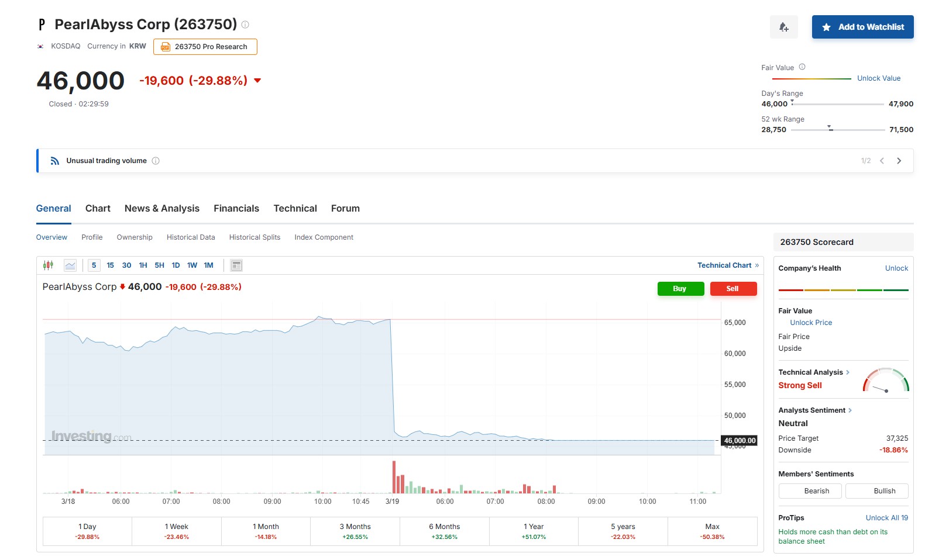Click the red Sell button
The height and width of the screenshot is (560, 925).
[733, 289]
